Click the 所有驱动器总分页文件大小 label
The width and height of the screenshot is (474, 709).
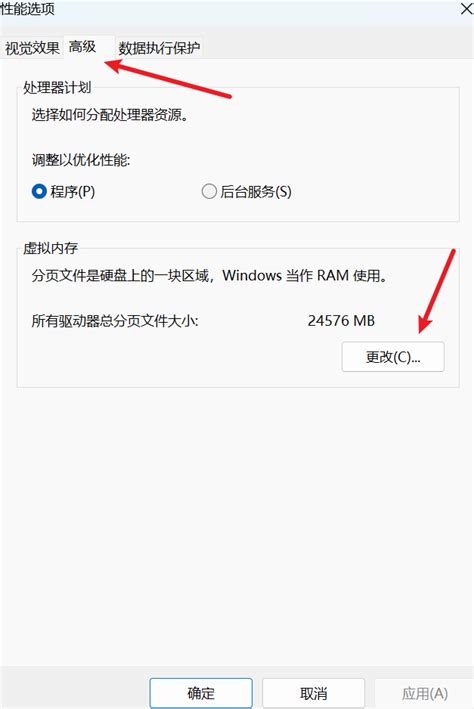click(x=115, y=321)
